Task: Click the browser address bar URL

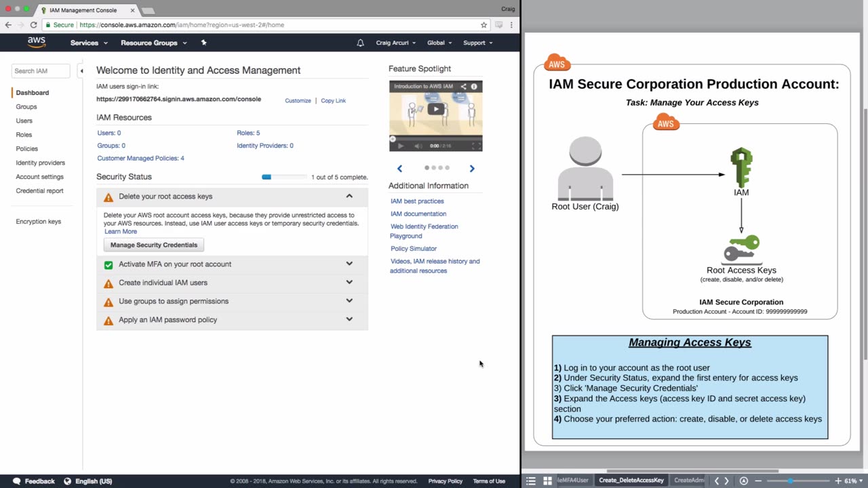Action: 182,25
